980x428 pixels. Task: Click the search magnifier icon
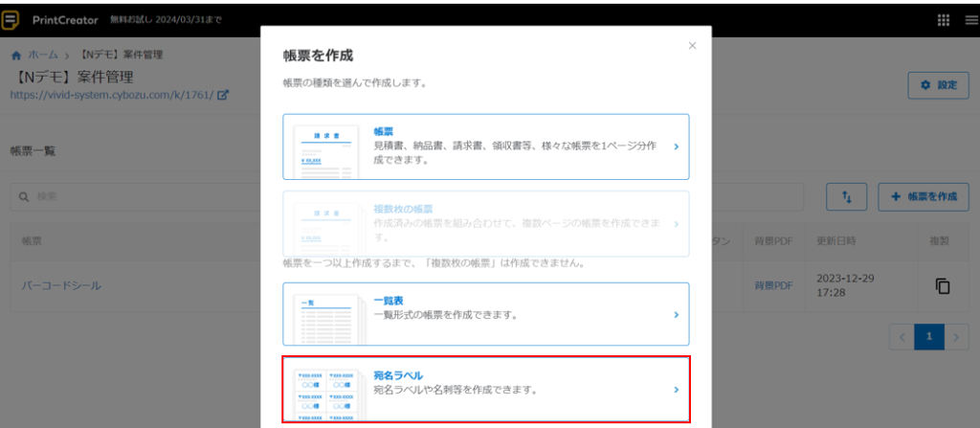[24, 196]
